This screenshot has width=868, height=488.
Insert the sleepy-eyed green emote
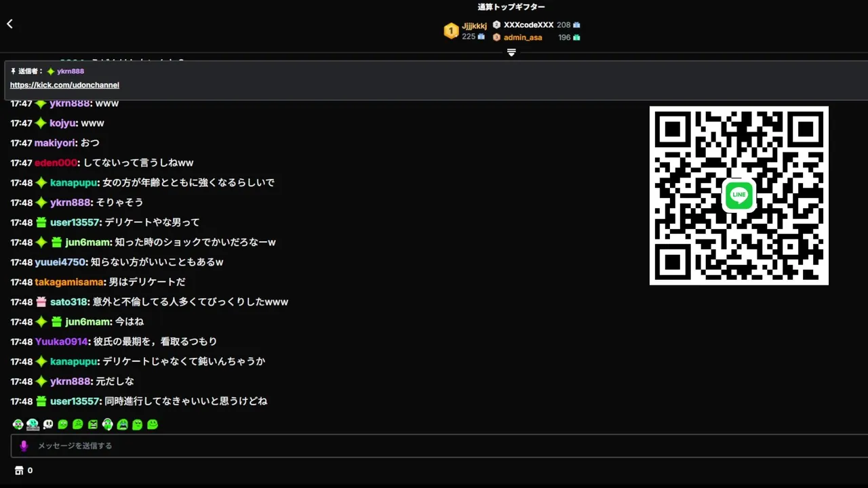click(138, 424)
